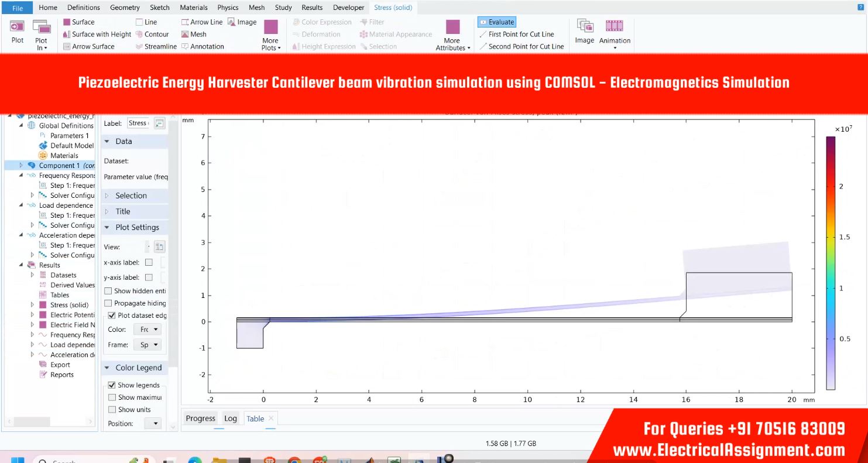Select Stress (solid) in results tree

coord(69,305)
